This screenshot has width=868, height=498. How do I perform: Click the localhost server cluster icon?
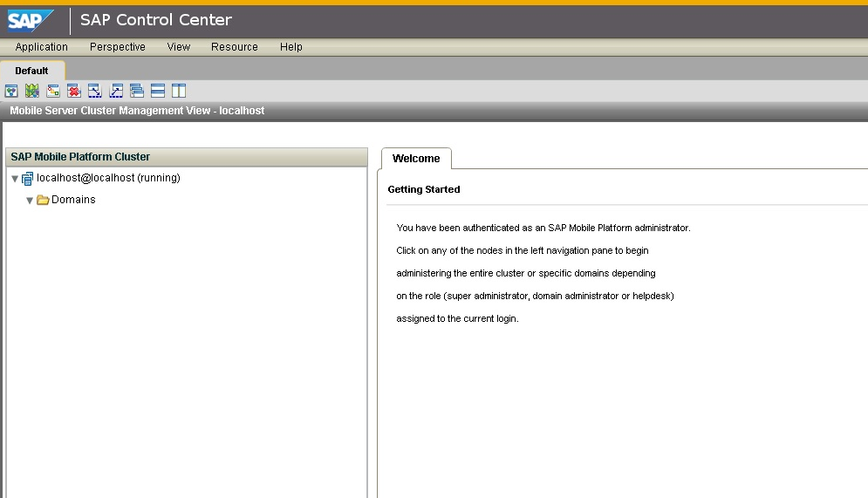pos(28,179)
